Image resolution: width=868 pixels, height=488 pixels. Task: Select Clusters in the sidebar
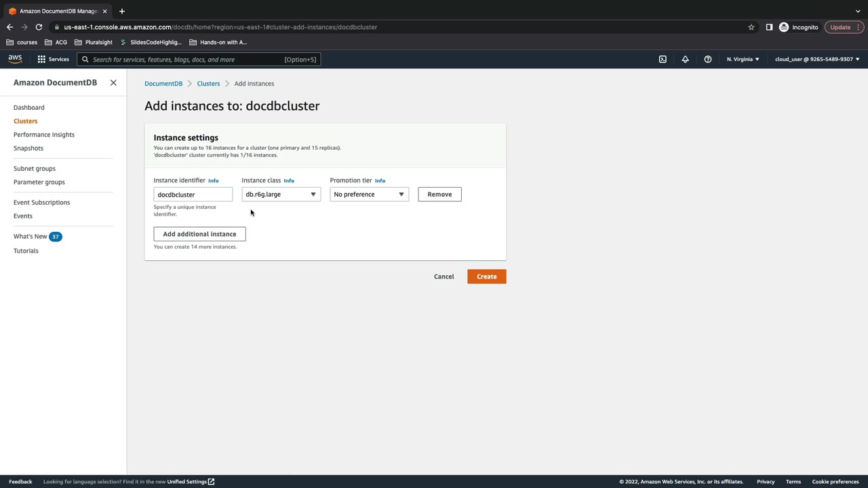coord(26,121)
